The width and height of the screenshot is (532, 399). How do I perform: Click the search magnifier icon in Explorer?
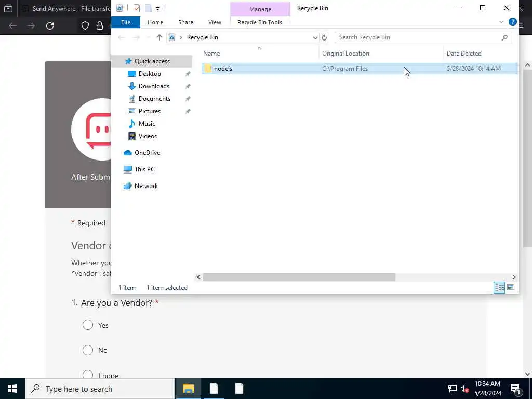(504, 37)
